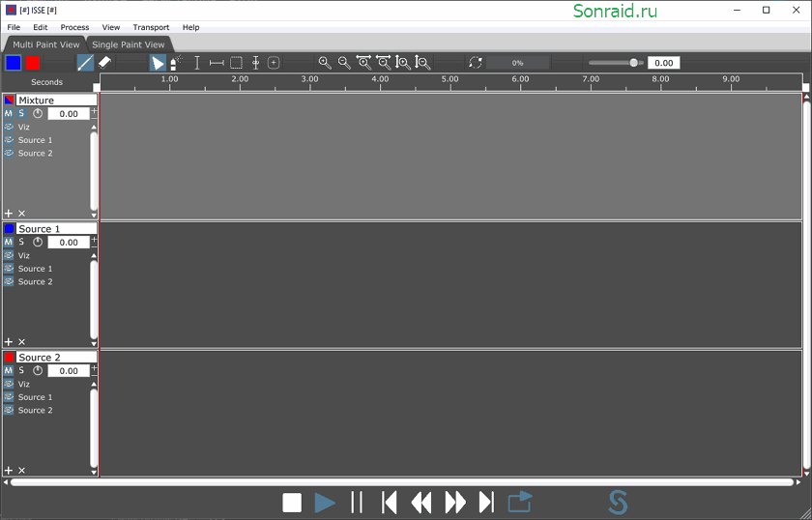Image resolution: width=812 pixels, height=520 pixels.
Task: Click the Source 1 track gain knob
Action: [38, 242]
